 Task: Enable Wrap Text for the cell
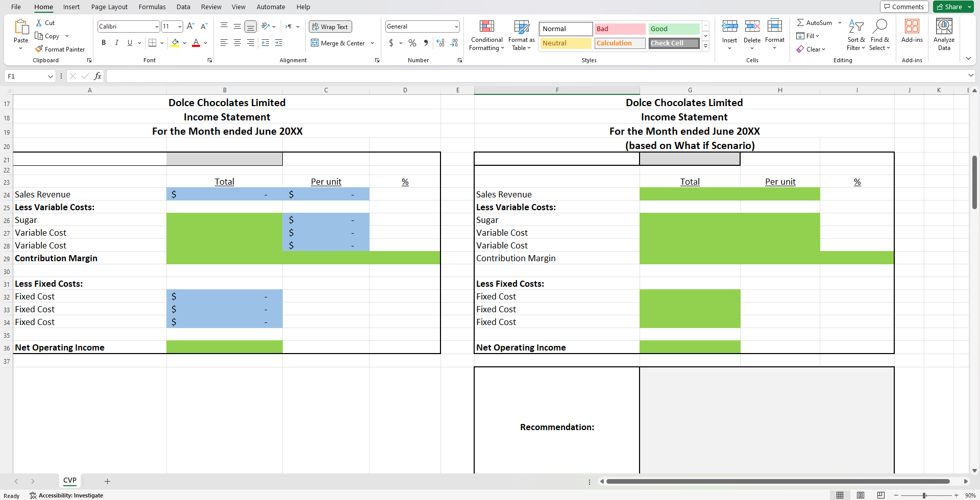tap(330, 27)
